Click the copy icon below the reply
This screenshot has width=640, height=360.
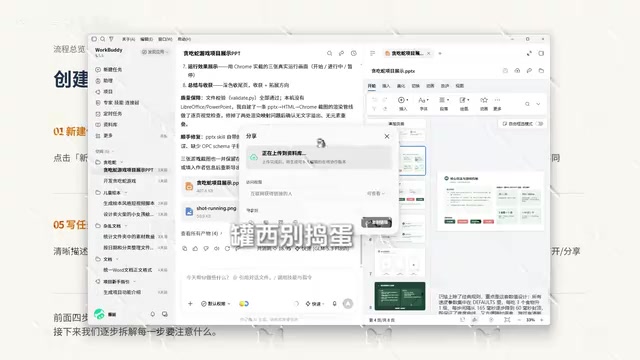[x=184, y=249]
